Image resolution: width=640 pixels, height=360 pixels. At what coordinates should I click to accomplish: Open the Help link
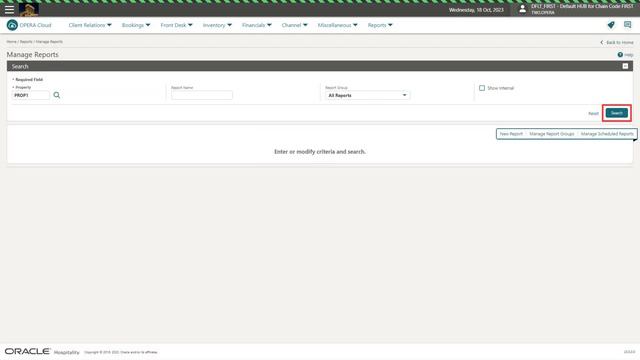(x=625, y=55)
